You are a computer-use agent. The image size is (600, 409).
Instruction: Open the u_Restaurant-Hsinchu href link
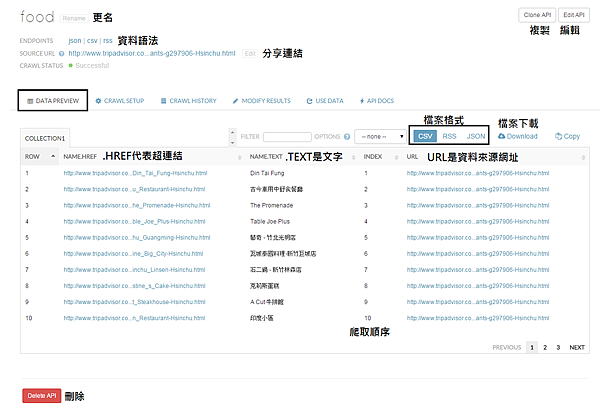134,189
